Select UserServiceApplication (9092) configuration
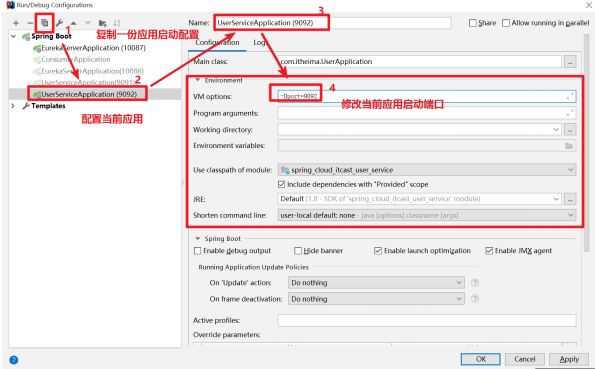This screenshot has height=369, width=595. (89, 94)
